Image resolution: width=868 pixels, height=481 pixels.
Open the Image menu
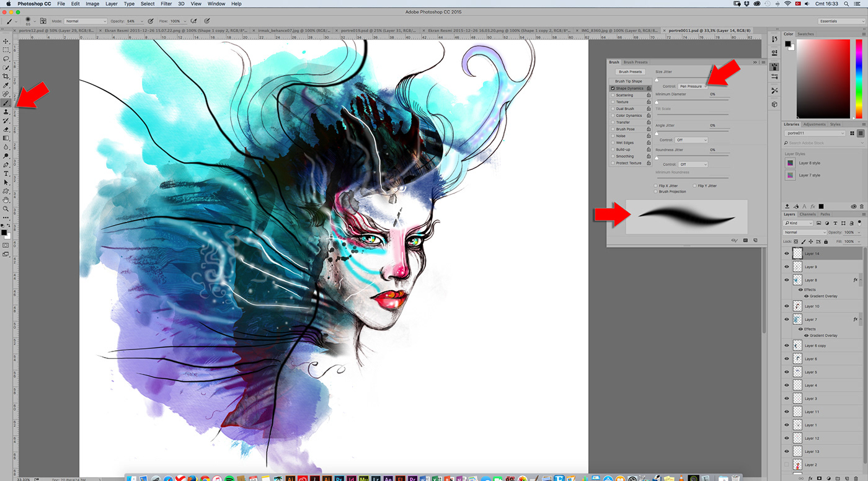(92, 4)
